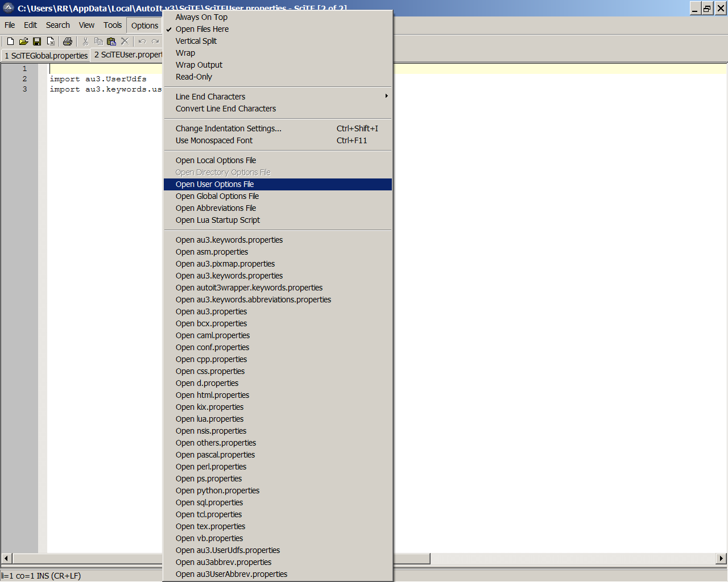Expand Line End Characters submenu
Image resolution: width=728 pixels, height=582 pixels.
210,97
